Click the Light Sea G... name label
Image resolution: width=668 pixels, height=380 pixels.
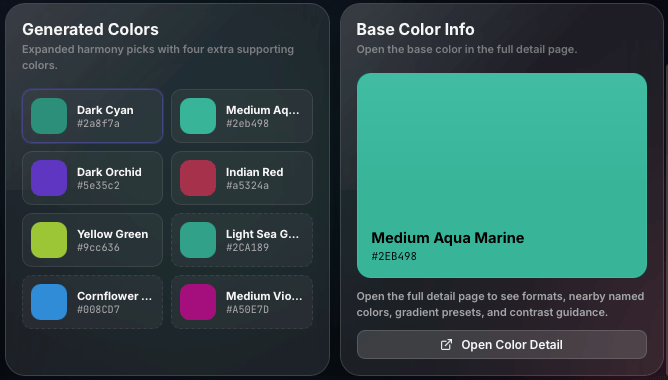tap(262, 234)
